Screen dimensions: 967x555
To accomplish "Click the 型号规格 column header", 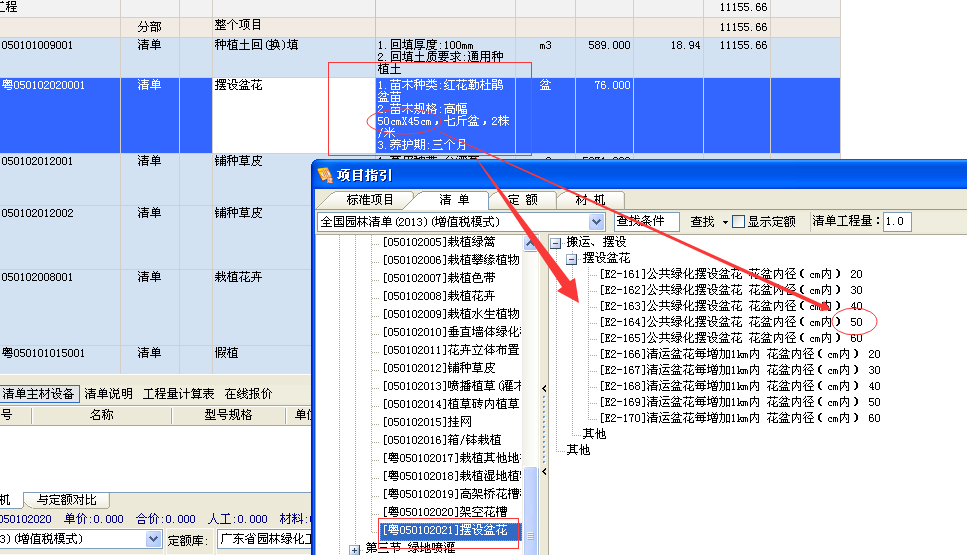I will pos(228,415).
